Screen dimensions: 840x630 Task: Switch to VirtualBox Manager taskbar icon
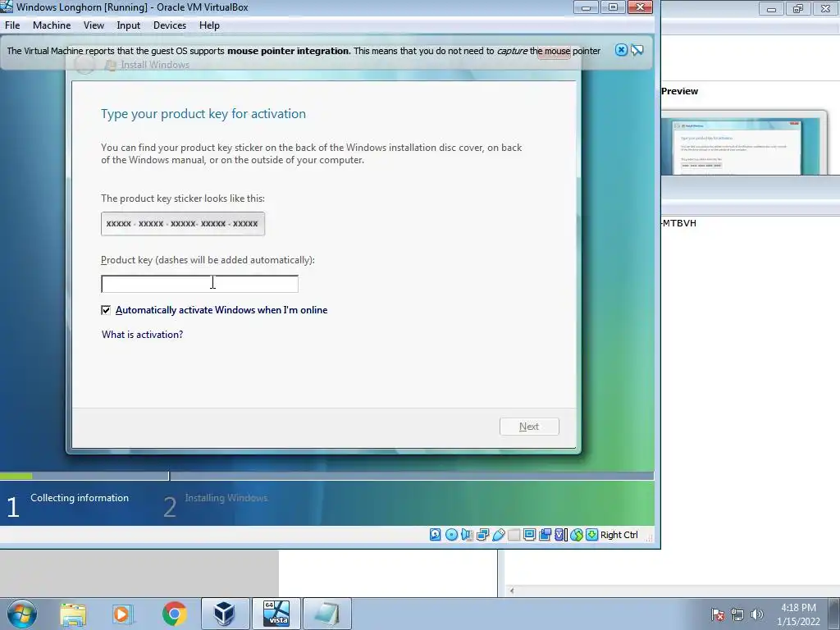pyautogui.click(x=225, y=614)
